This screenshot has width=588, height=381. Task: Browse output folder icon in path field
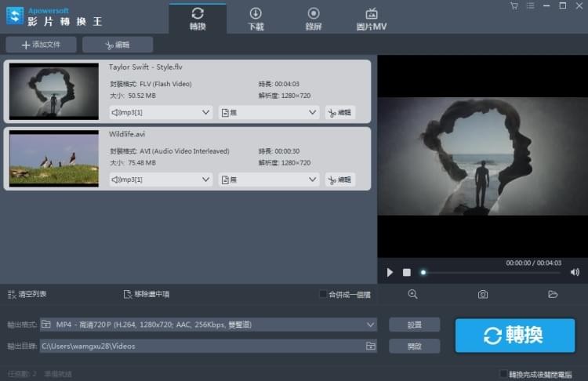pos(371,347)
